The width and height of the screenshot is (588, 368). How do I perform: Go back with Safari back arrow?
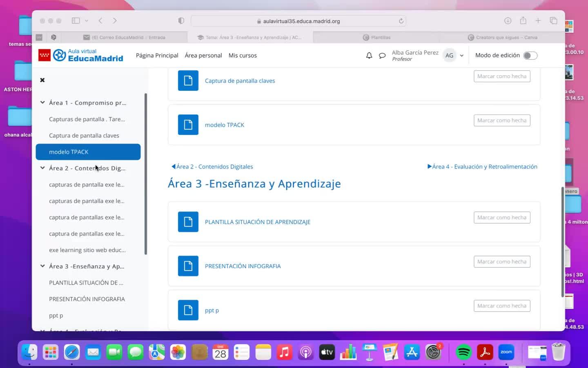click(100, 21)
